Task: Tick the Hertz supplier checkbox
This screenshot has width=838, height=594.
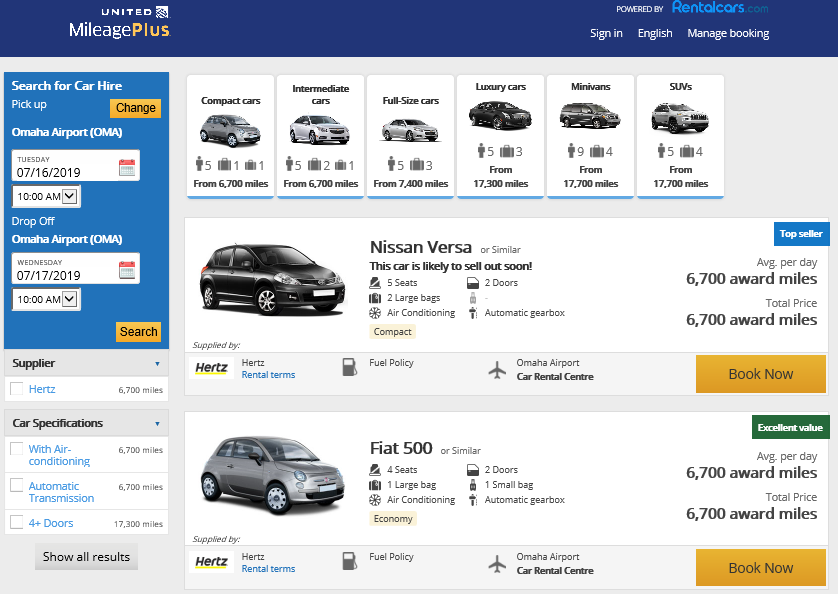Action: (17, 389)
